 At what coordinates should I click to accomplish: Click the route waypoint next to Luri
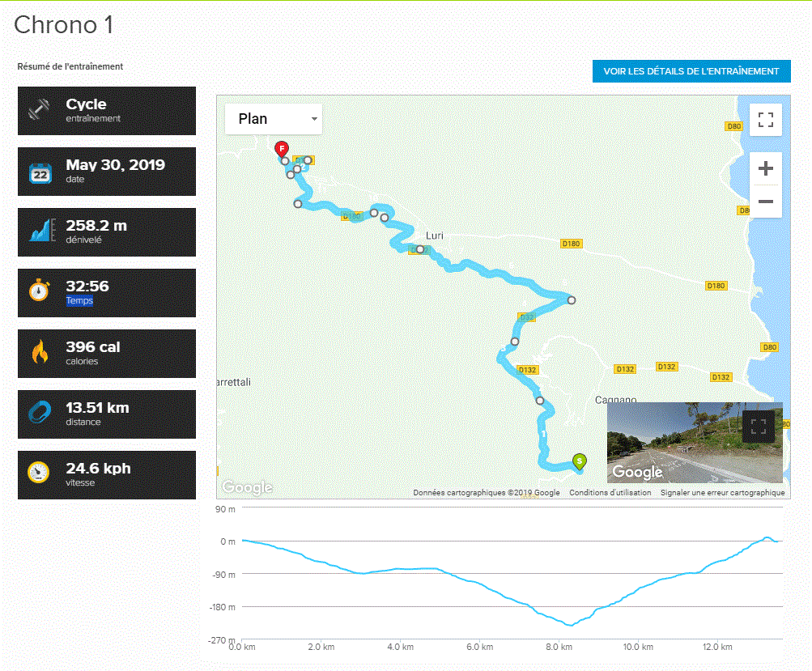click(420, 249)
